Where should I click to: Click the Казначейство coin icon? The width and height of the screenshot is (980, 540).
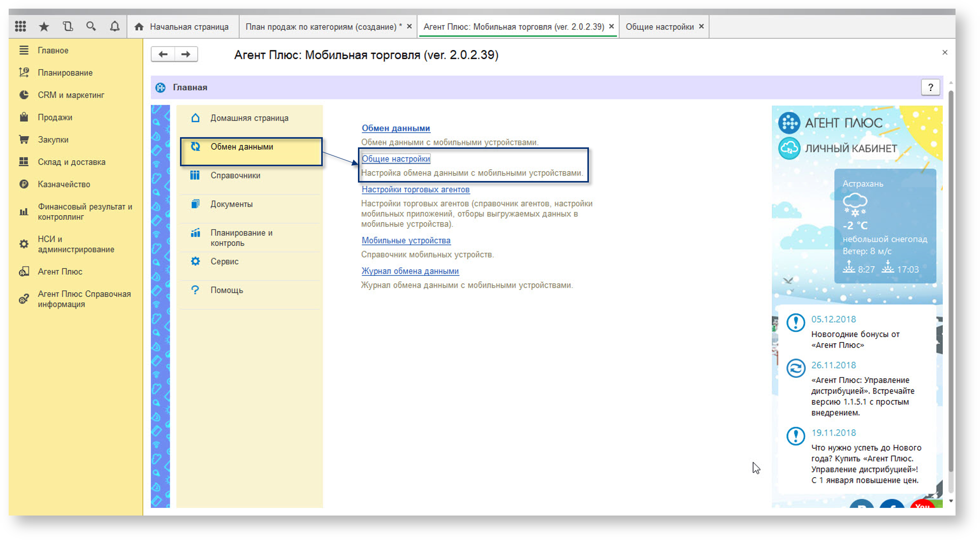point(24,184)
